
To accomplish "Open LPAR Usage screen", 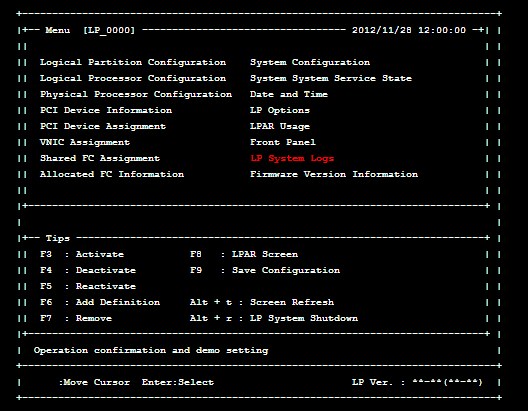I will point(280,127).
